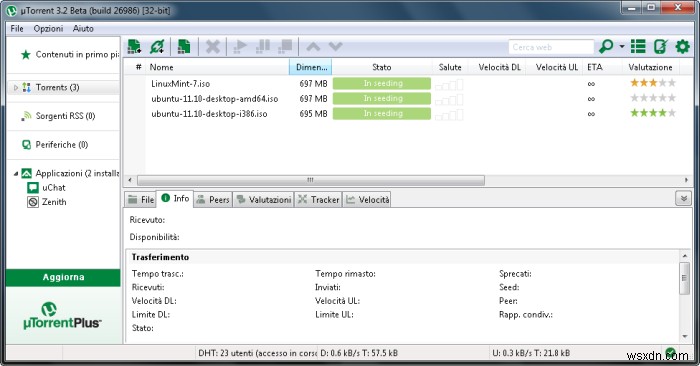Click the torrent list left scroll arrow
The width and height of the screenshot is (700, 366).
tap(130, 180)
